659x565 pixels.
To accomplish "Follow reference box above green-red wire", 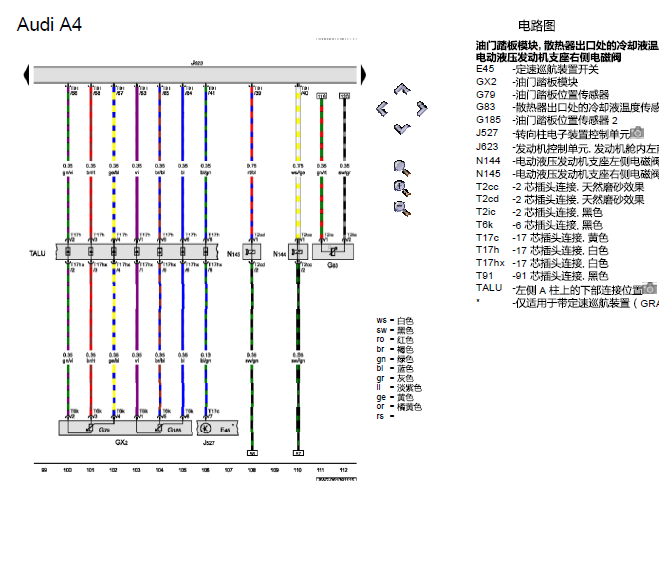I will [x=322, y=96].
